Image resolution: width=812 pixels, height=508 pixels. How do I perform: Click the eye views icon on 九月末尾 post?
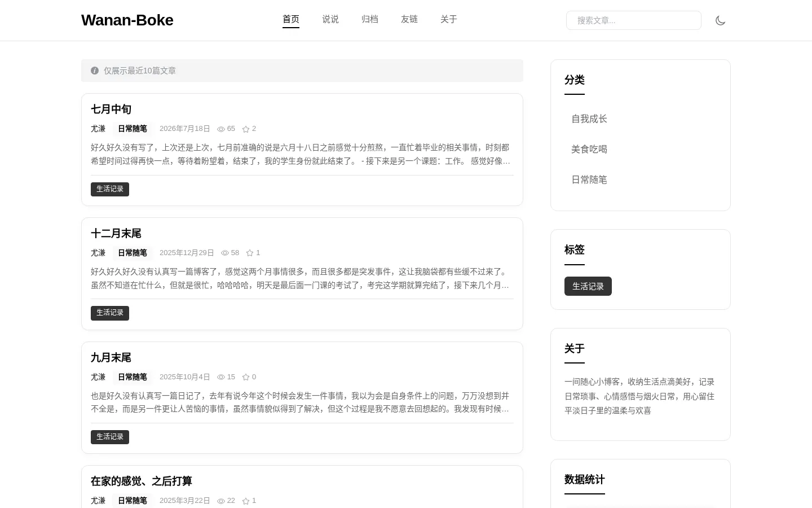221,377
